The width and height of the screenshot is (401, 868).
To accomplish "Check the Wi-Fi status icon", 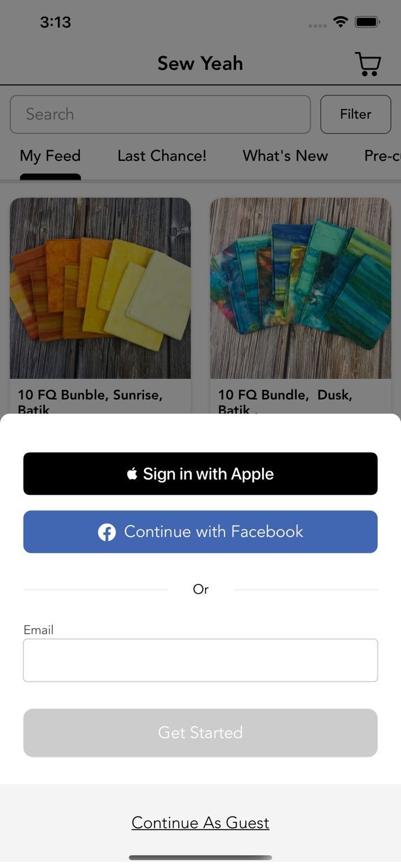I will 341,22.
